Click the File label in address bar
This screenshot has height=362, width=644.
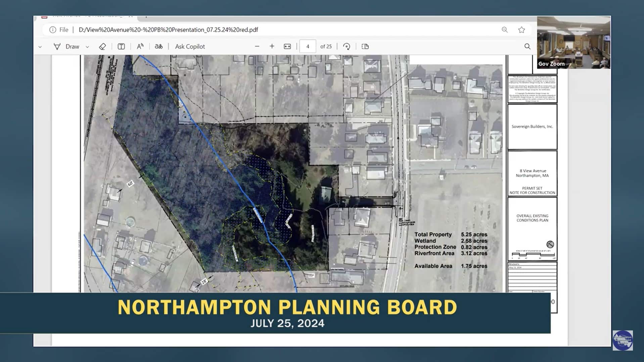63,30
